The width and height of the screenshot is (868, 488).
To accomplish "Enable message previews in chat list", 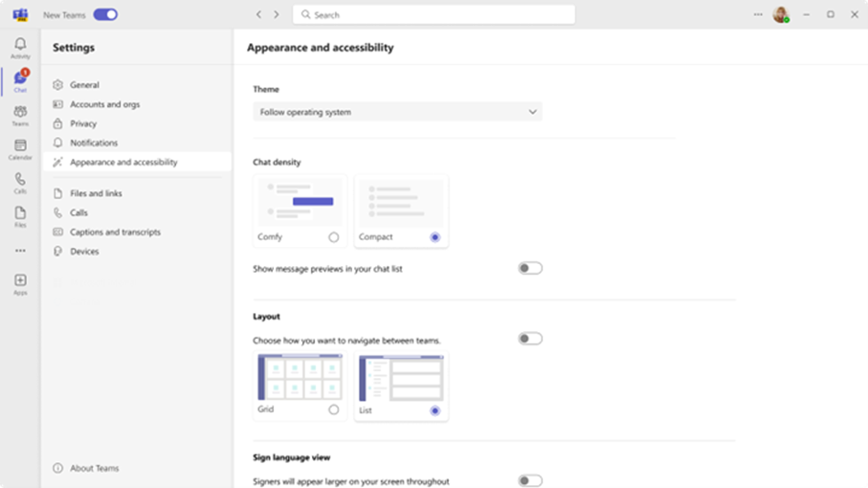I will [x=530, y=268].
